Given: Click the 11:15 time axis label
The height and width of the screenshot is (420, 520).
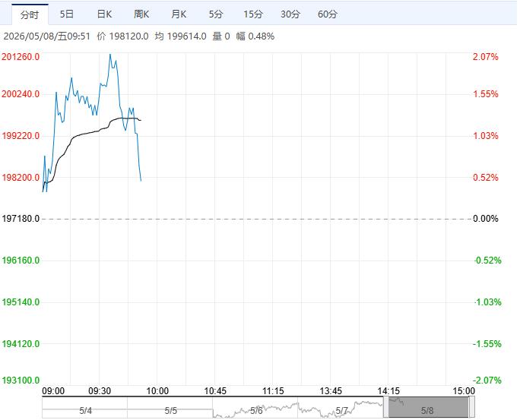Looking at the screenshot, I should (273, 391).
